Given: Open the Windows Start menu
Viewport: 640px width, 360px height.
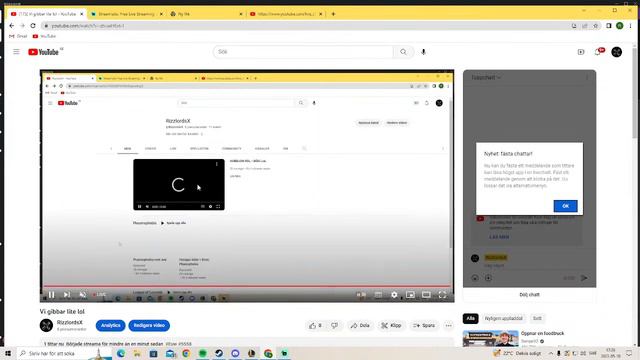Looking at the screenshot, I should point(8,353).
